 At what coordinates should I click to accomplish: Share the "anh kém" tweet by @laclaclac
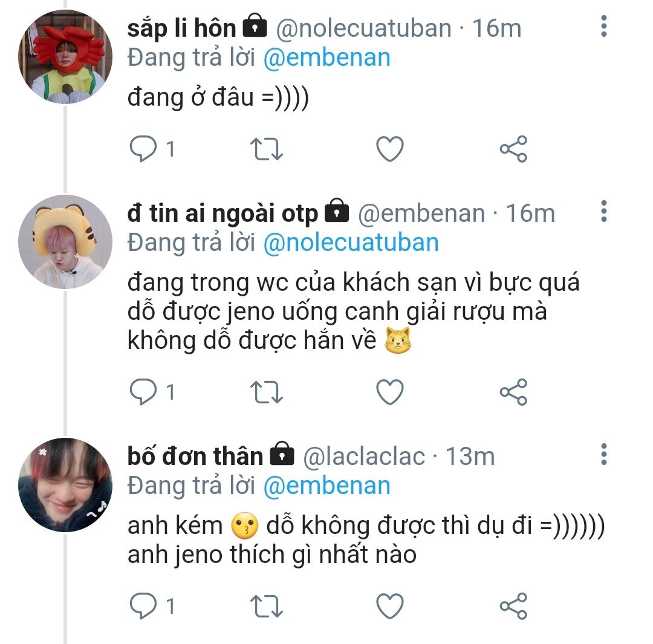tap(513, 606)
